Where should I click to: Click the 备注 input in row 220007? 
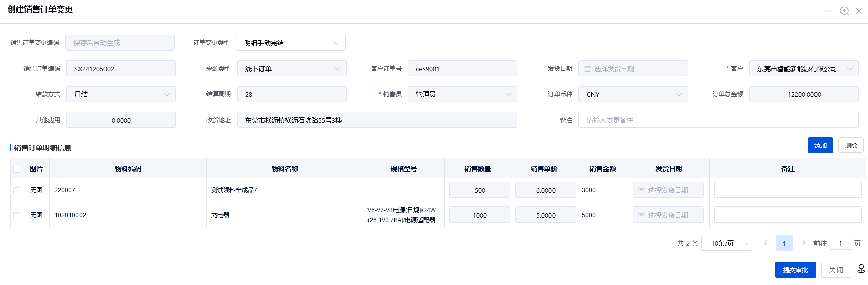click(788, 190)
